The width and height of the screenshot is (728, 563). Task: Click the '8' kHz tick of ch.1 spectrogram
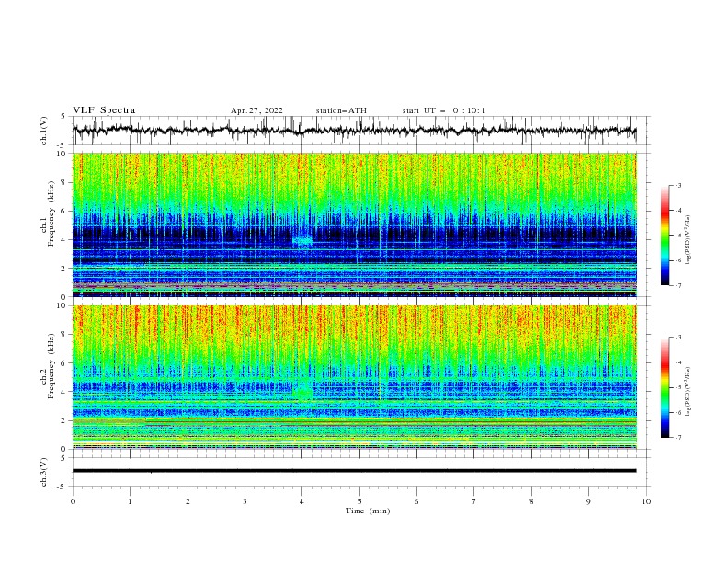pyautogui.click(x=64, y=182)
